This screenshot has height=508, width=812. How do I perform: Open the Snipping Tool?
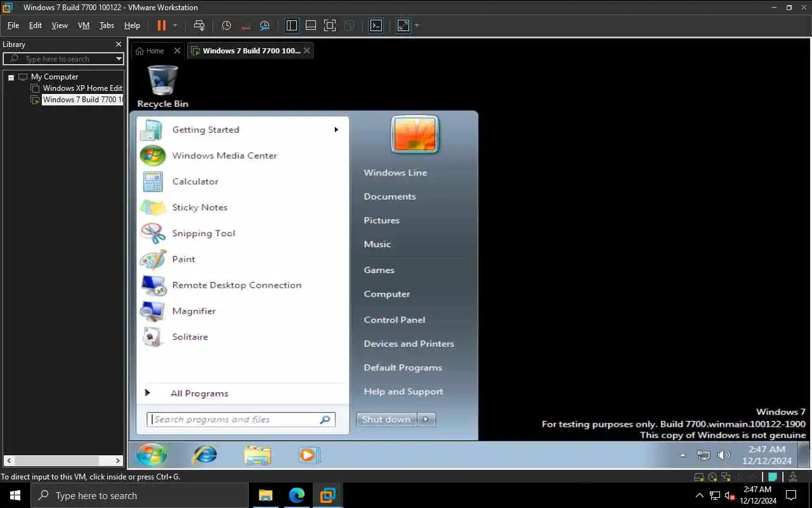click(242, 234)
